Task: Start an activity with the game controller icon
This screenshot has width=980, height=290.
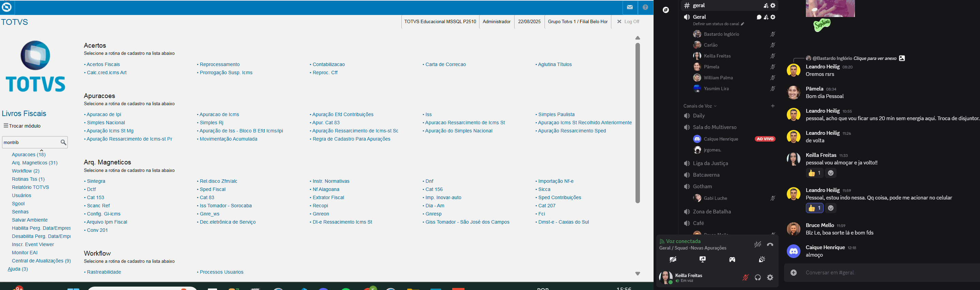Action: pyautogui.click(x=732, y=260)
